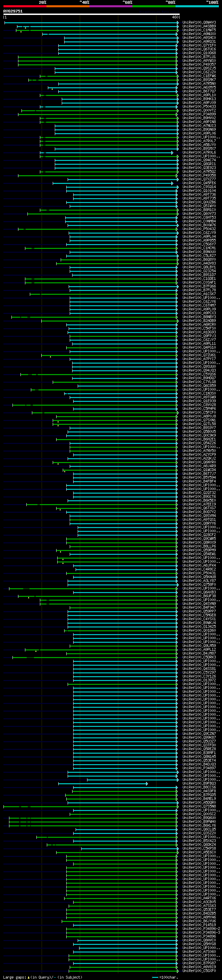
Task: Click the cyan alignment bar for Q8W4V3
Action: point(92,23)
